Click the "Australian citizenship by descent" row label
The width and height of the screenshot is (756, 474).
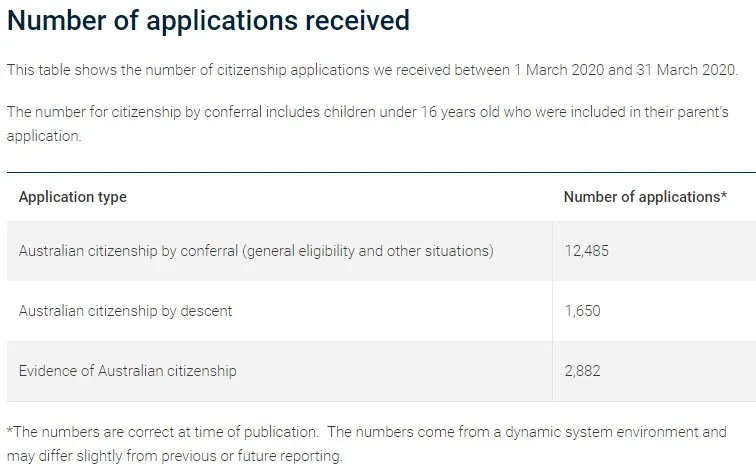pyautogui.click(x=125, y=311)
